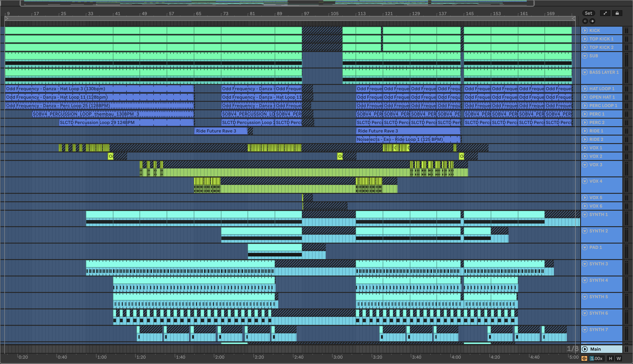Fold the SYNTH 7 track

coord(585,330)
